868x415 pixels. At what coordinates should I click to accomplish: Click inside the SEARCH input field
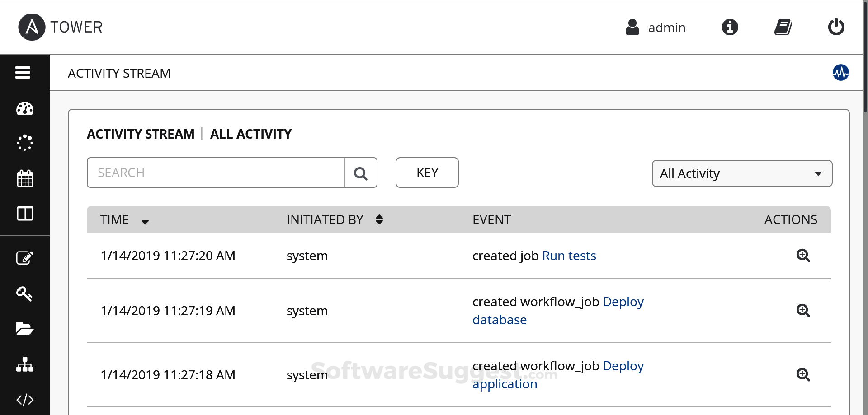tap(216, 173)
